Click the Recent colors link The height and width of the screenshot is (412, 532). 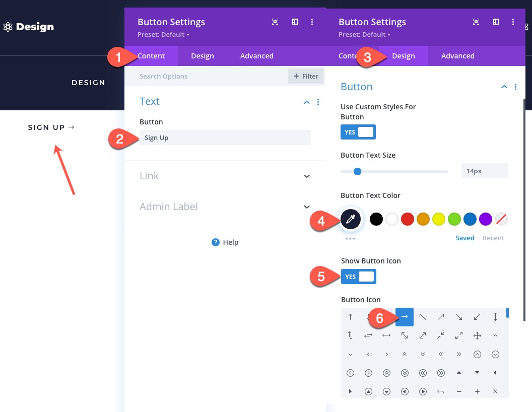click(x=493, y=238)
